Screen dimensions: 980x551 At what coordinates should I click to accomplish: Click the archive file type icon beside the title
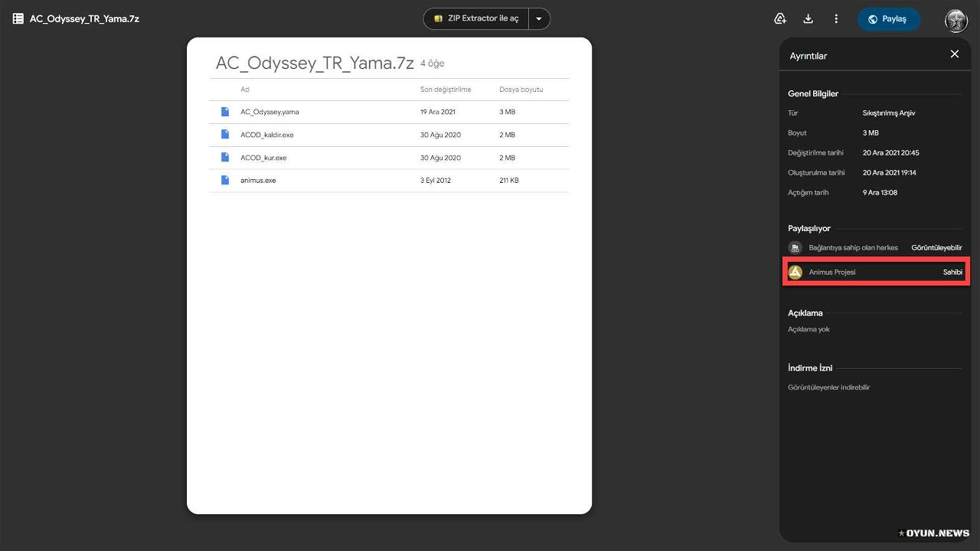click(18, 18)
